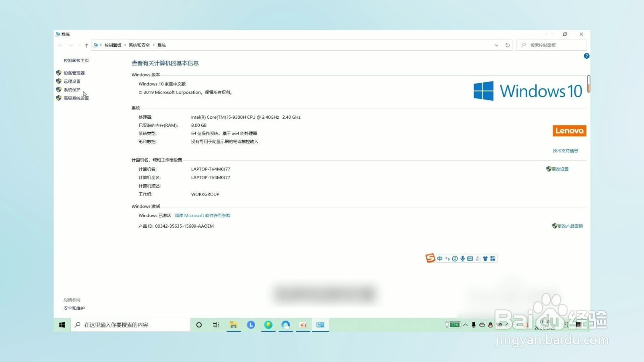
Task: Click the cloud icon in the system tray
Action: tap(482, 325)
